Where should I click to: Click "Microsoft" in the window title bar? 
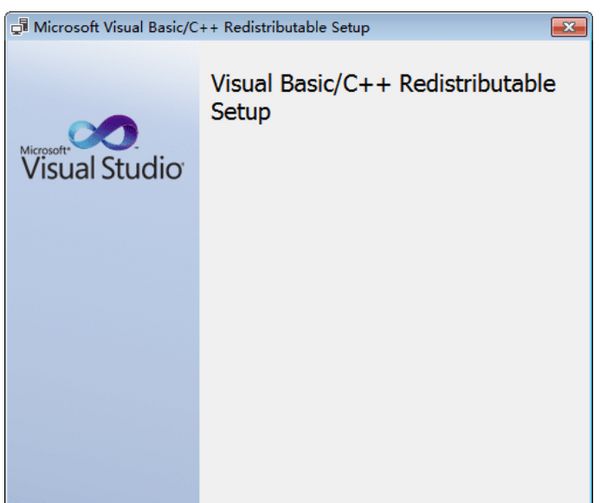(67, 27)
